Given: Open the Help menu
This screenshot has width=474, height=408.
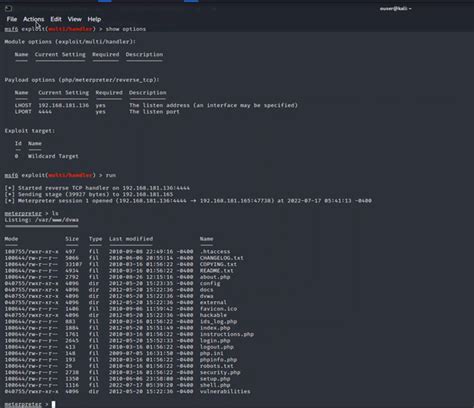Looking at the screenshot, I should coord(94,19).
